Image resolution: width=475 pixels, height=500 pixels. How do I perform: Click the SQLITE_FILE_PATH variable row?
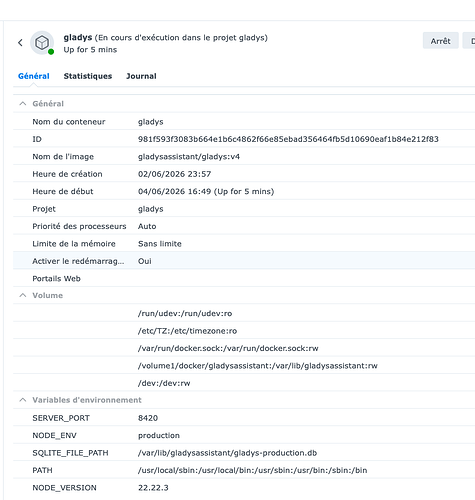click(244, 453)
